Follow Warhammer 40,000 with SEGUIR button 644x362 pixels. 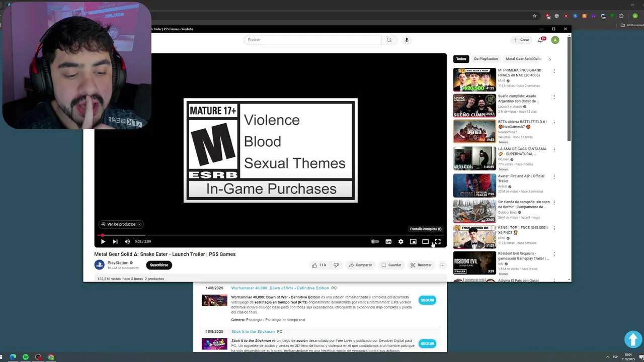(427, 300)
